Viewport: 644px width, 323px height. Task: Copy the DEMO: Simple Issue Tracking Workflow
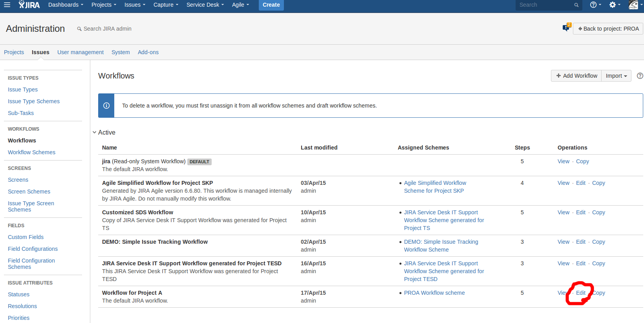(x=598, y=242)
